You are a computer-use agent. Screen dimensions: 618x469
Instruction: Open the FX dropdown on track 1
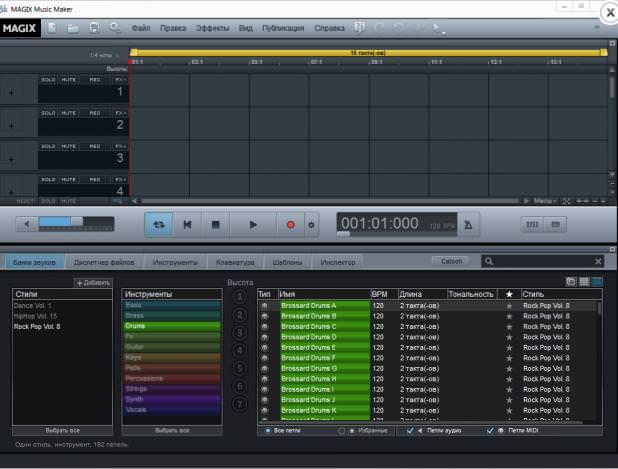(121, 80)
